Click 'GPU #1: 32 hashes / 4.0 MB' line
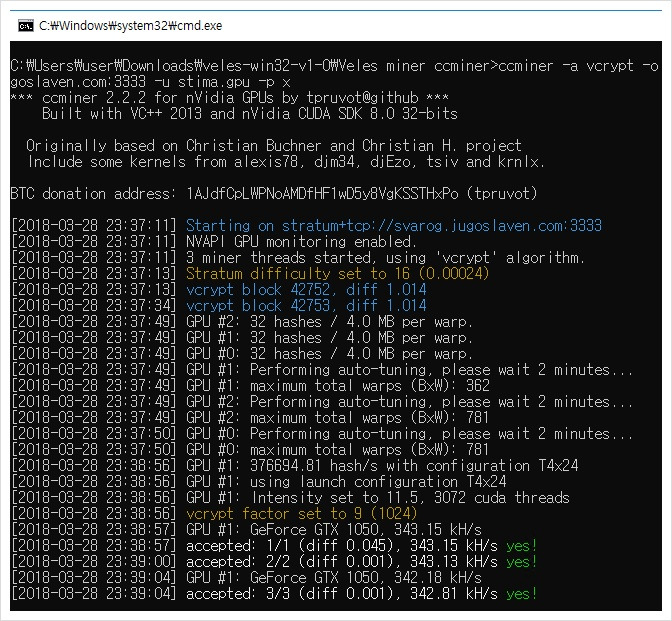 [241, 338]
